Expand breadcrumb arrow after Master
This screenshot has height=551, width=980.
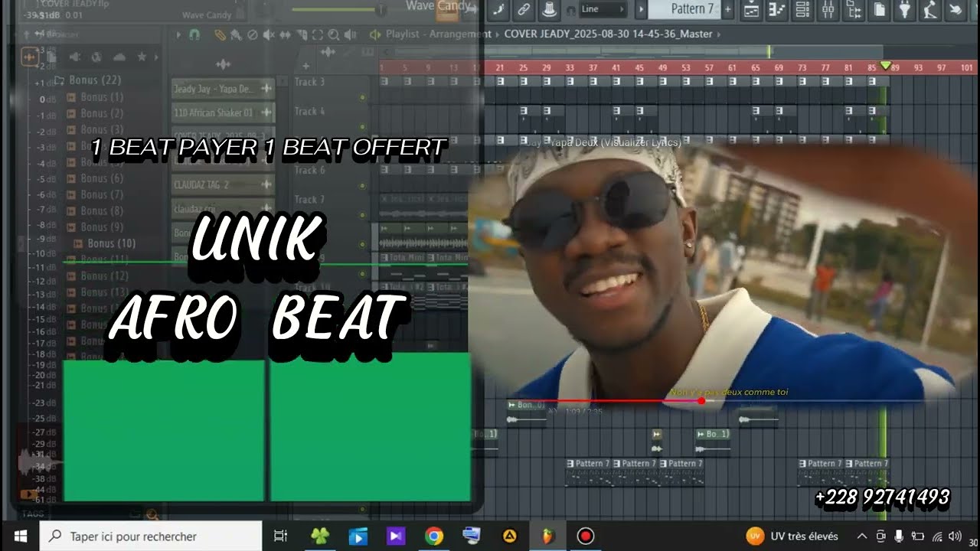720,34
